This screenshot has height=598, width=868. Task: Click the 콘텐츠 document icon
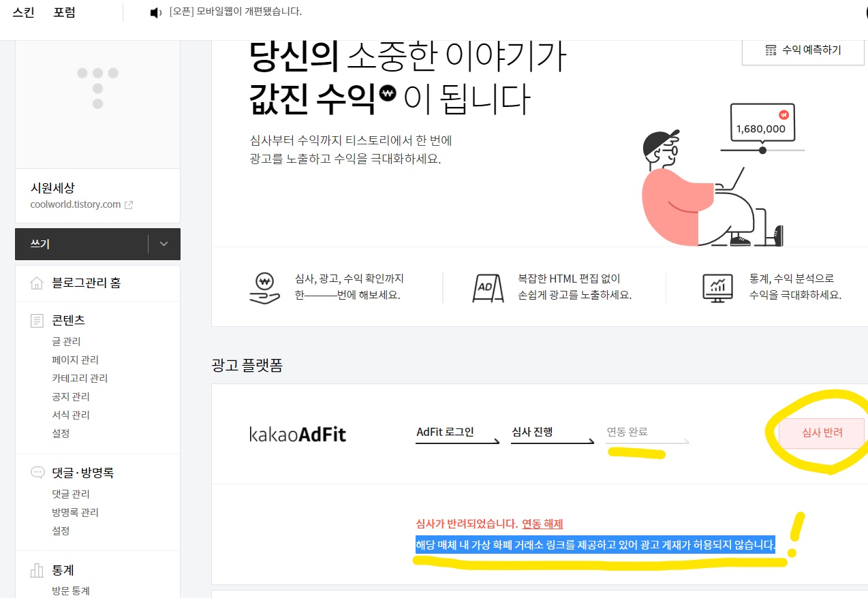(x=37, y=321)
